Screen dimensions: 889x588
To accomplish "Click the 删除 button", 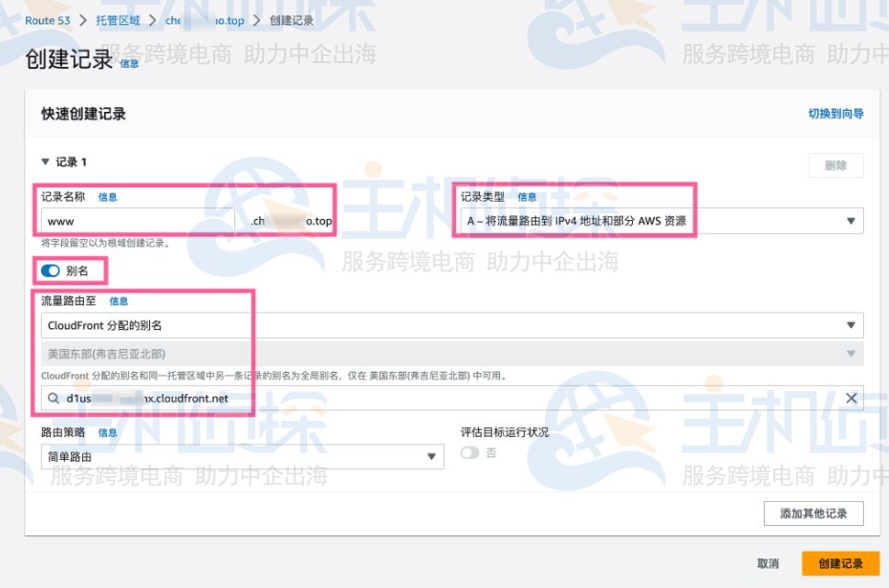I will [x=835, y=164].
